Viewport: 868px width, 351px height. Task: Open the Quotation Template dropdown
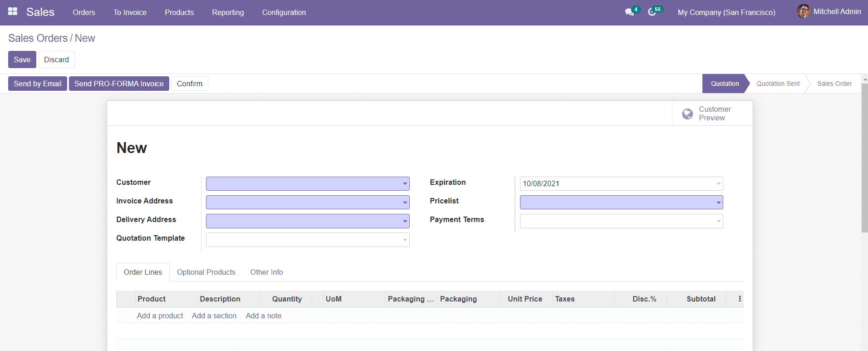tap(405, 240)
